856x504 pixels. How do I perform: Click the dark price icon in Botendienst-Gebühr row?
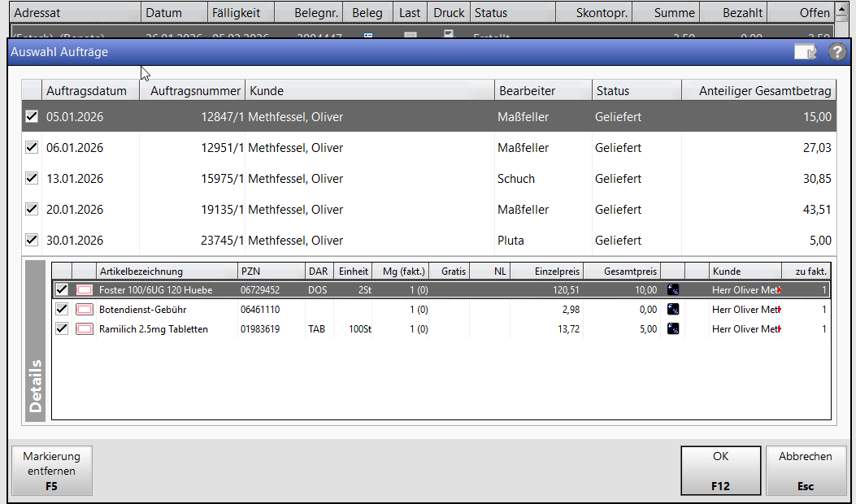pyautogui.click(x=673, y=310)
